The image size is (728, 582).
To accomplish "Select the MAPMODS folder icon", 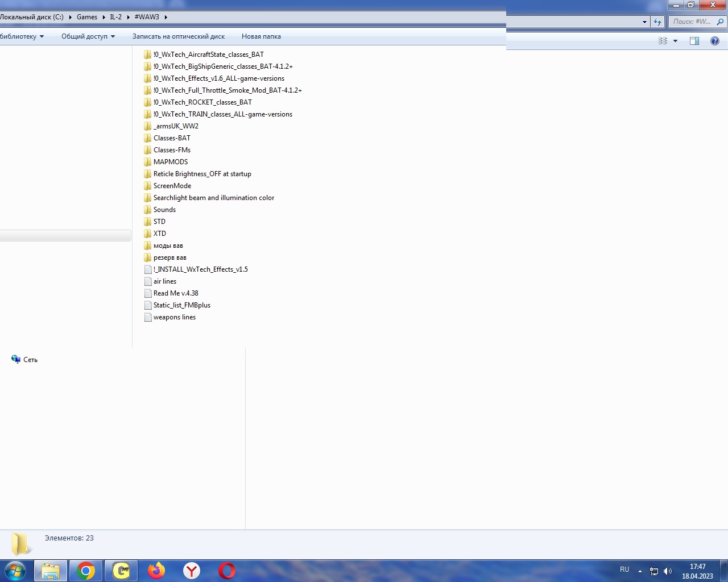I will (148, 162).
